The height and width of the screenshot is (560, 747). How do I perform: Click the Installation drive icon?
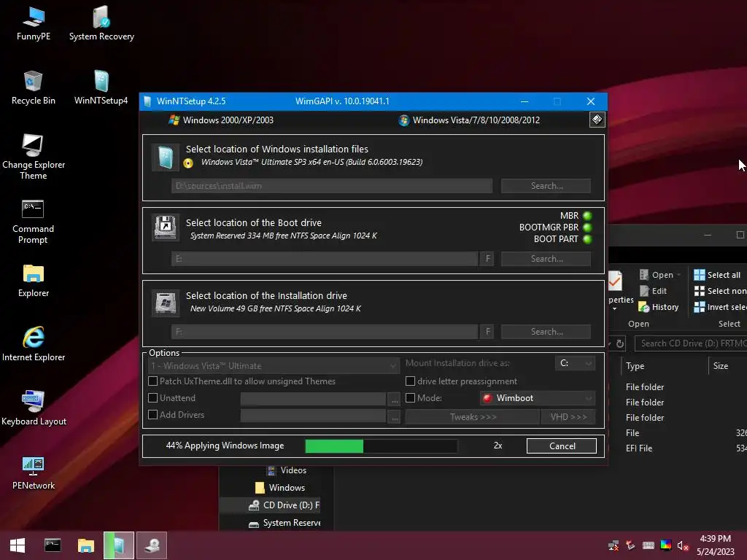[166, 303]
